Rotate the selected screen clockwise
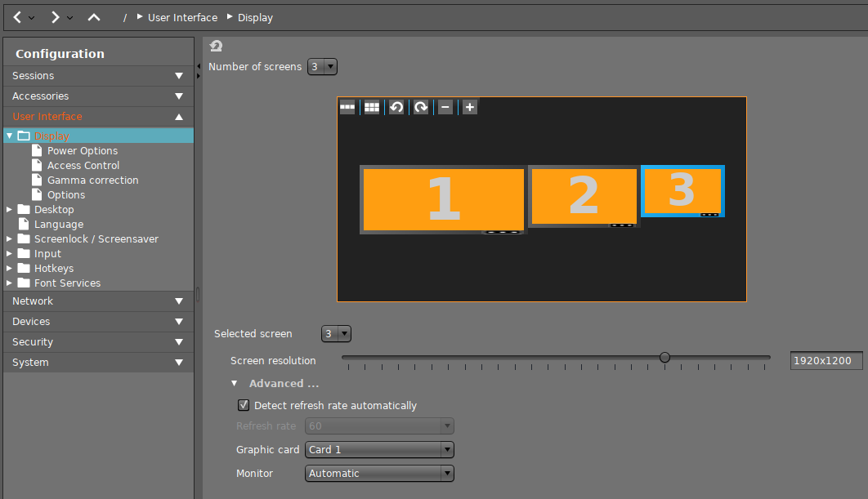Image resolution: width=868 pixels, height=499 pixels. [x=421, y=107]
